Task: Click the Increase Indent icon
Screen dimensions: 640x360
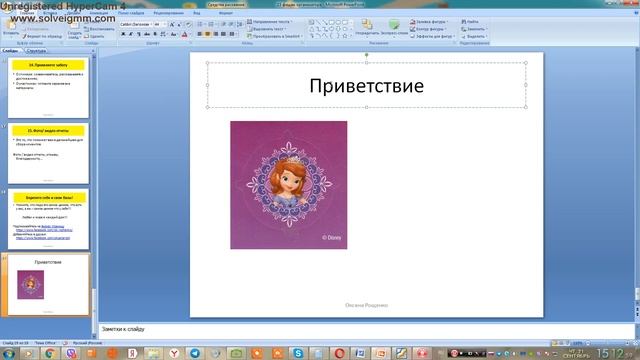Action: coord(231,24)
